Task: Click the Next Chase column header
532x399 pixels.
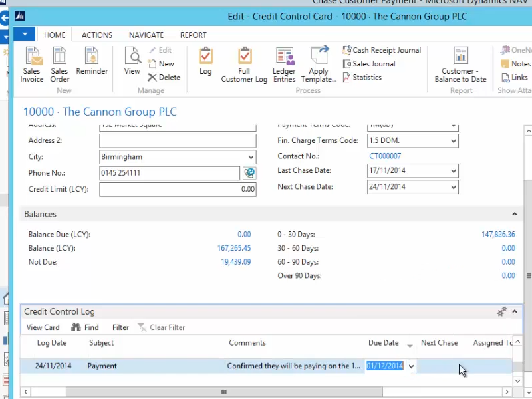Action: pos(440,343)
